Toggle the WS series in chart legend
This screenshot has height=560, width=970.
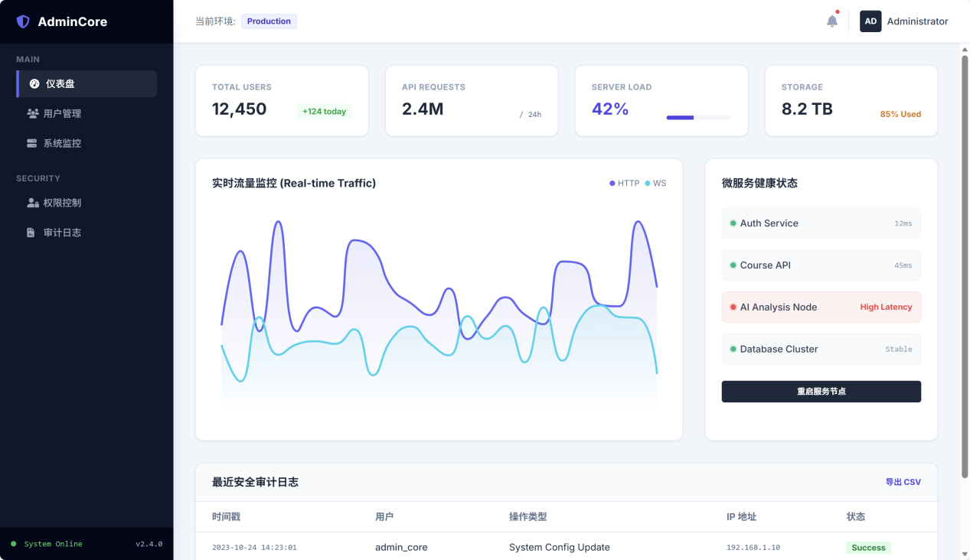[655, 184]
